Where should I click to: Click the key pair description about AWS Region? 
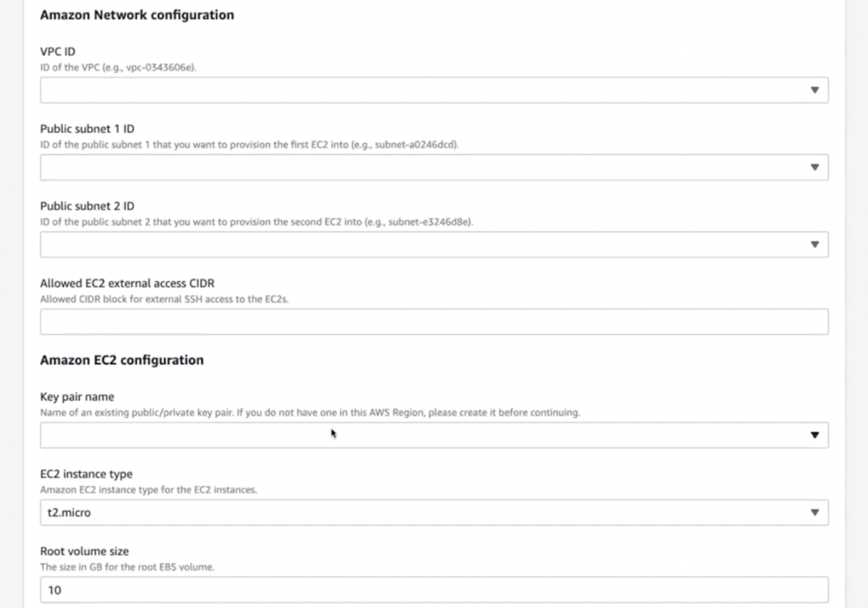[x=310, y=412]
